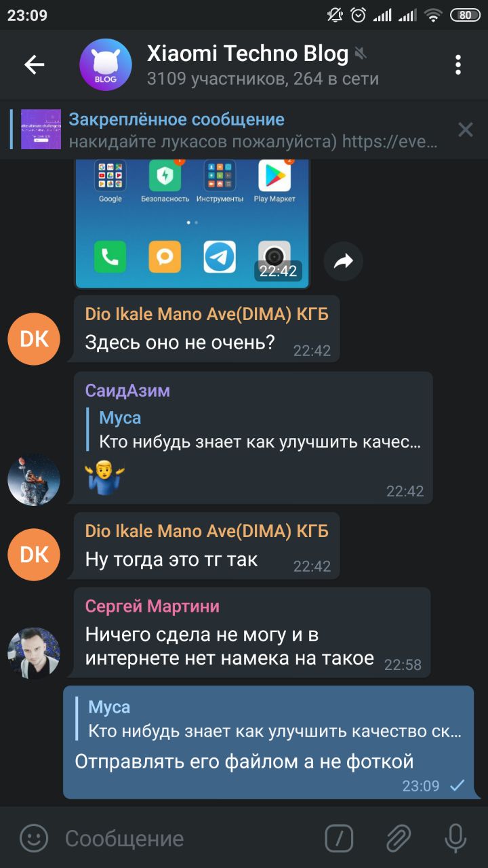This screenshot has width=488, height=868.
Task: Open the three-dot overflow menu
Action: coord(458,64)
